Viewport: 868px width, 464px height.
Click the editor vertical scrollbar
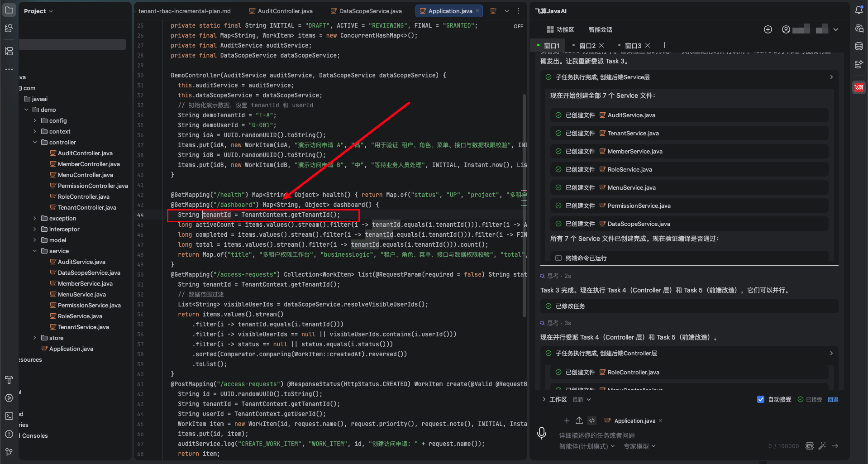[x=524, y=206]
